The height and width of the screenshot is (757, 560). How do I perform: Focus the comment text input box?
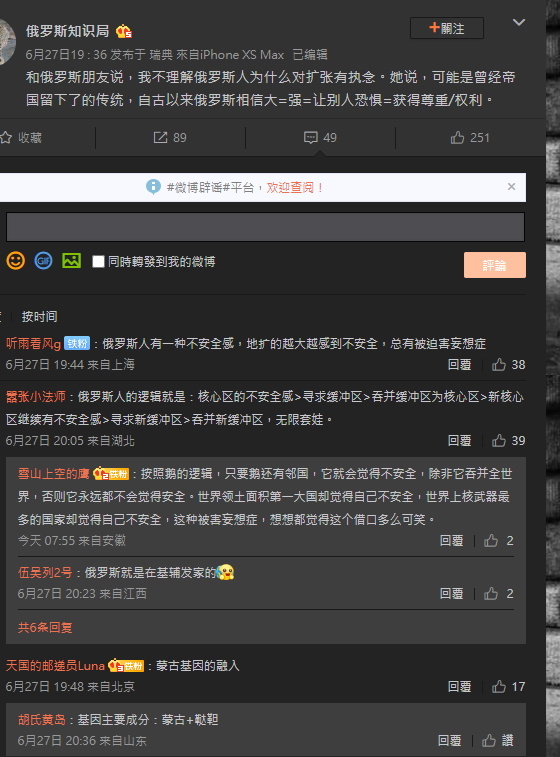click(x=265, y=227)
